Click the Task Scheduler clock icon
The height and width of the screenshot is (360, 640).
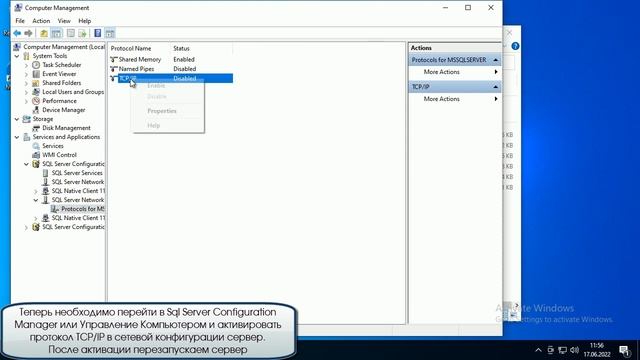click(x=36, y=65)
